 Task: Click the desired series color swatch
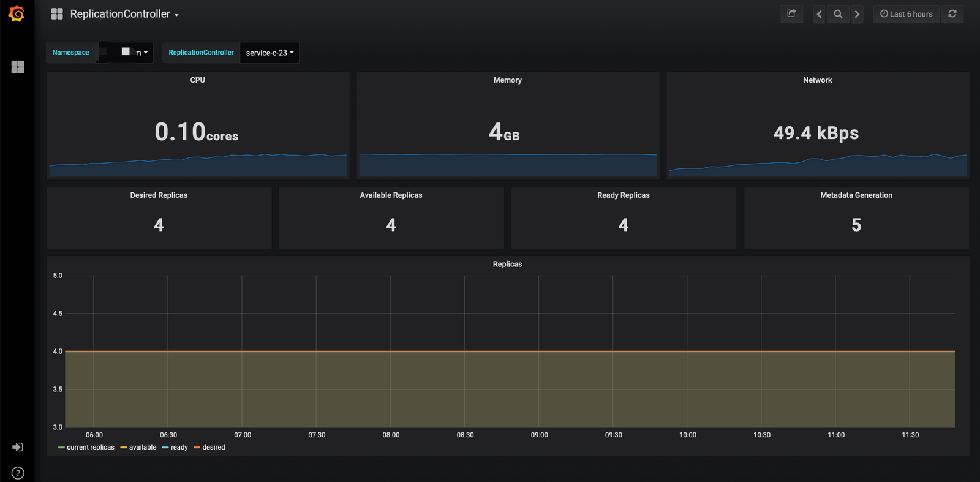197,448
